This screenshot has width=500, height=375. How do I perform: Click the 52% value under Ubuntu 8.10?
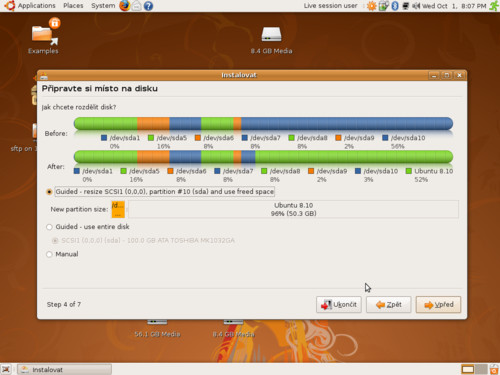[421, 180]
